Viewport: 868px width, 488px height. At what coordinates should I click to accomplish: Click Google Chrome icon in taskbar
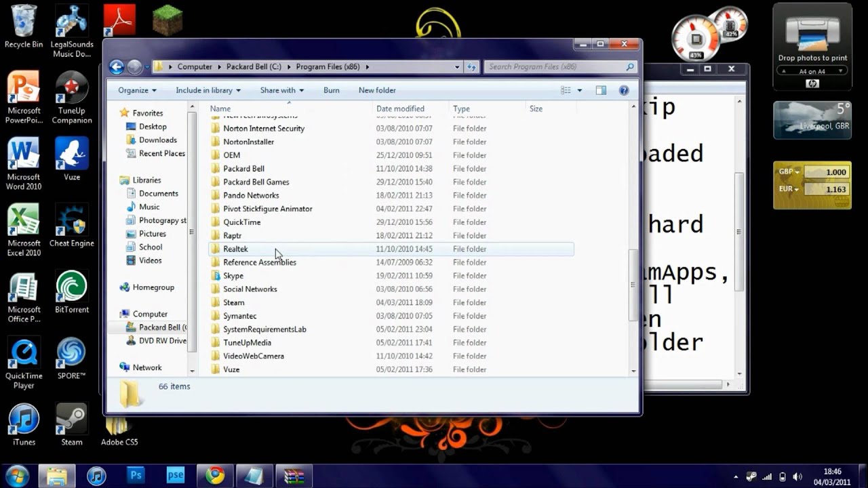click(x=215, y=476)
